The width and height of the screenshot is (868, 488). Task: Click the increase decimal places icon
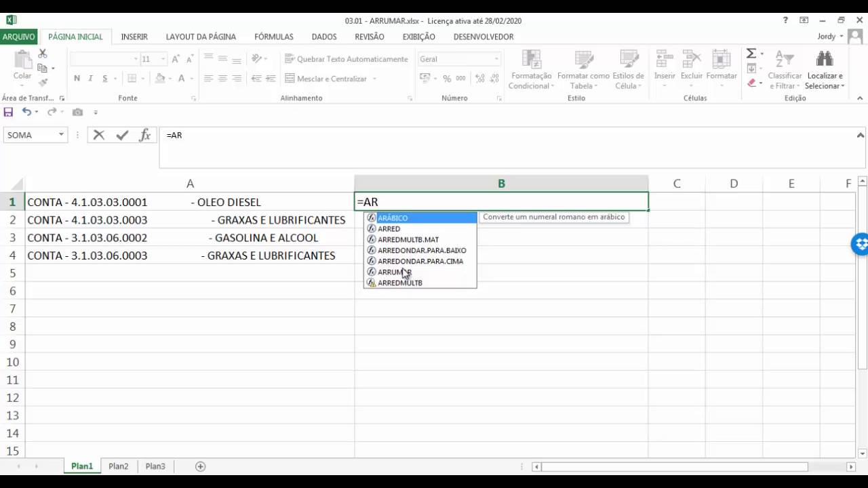pyautogui.click(x=479, y=79)
